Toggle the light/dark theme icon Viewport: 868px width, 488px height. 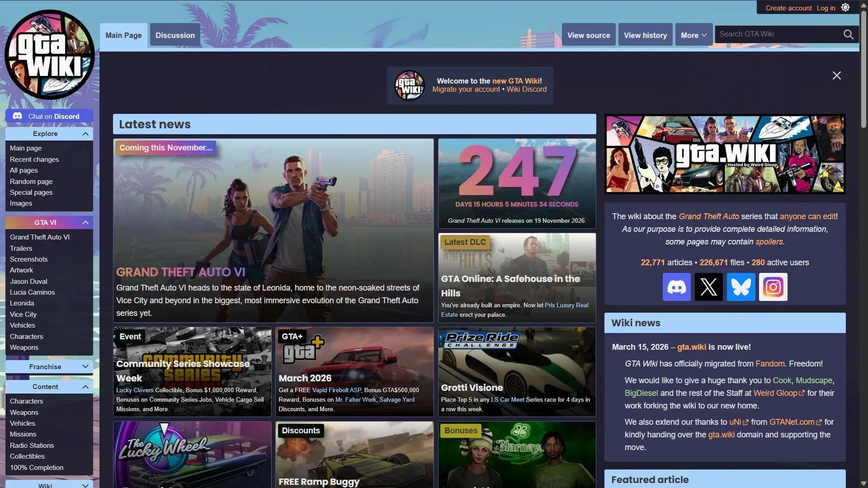[845, 7]
